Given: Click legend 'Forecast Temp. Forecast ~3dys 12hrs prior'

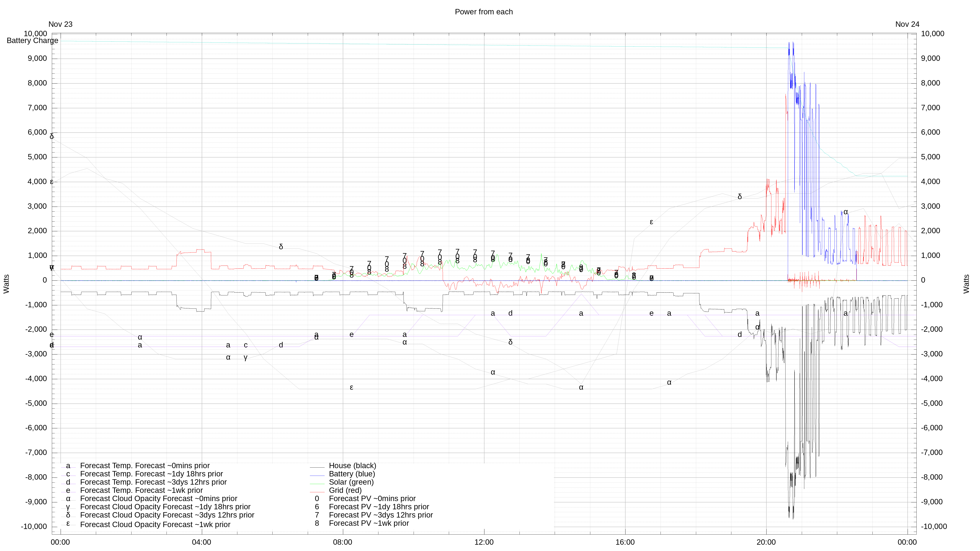Looking at the screenshot, I should [153, 482].
